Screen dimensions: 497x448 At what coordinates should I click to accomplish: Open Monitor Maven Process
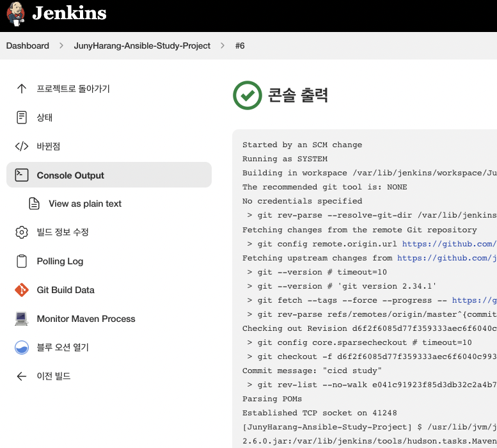pos(86,319)
